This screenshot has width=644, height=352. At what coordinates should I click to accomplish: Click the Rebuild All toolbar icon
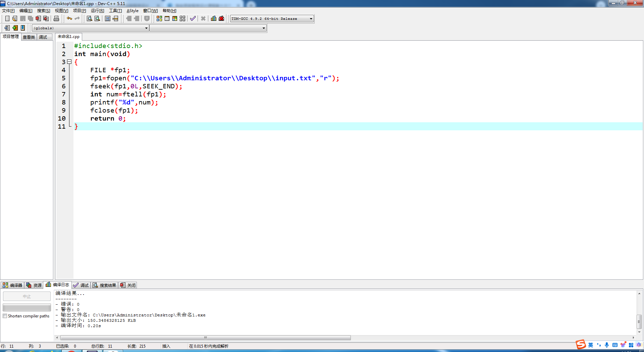182,18
